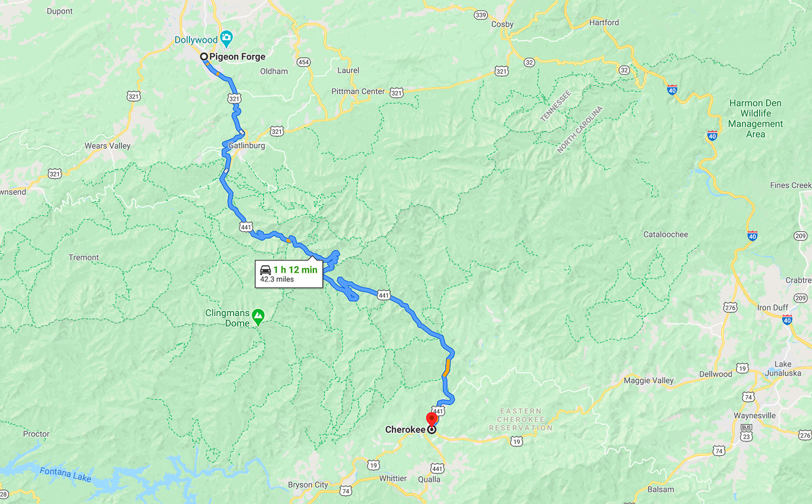Click the 276 highway shield near Iron Duff

point(729,306)
